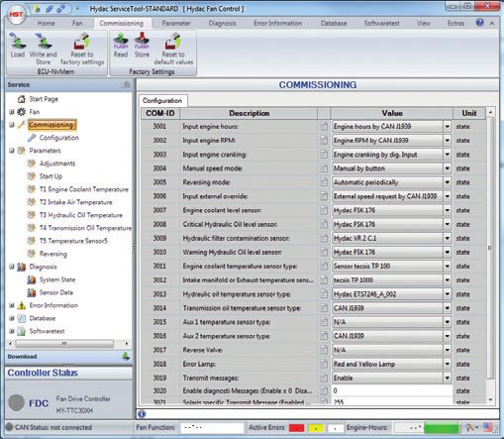504x439 pixels.
Task: Open Error Lamp dropdown
Action: tap(448, 364)
